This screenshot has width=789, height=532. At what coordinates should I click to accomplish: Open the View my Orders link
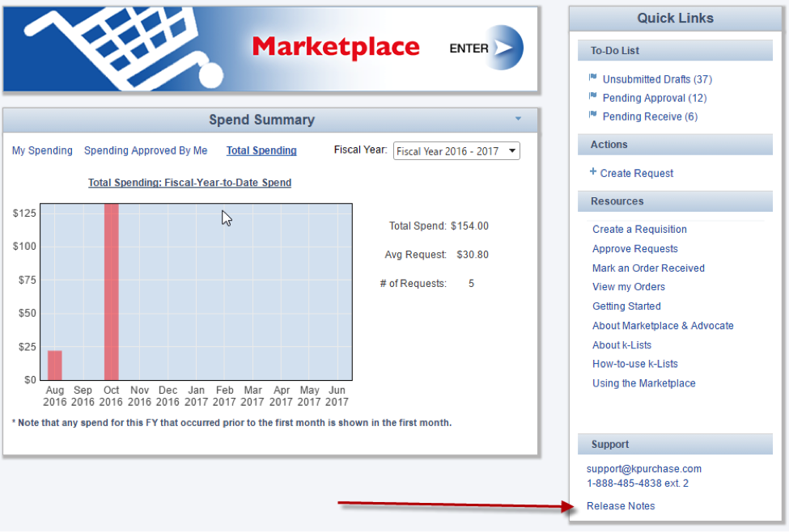[629, 287]
